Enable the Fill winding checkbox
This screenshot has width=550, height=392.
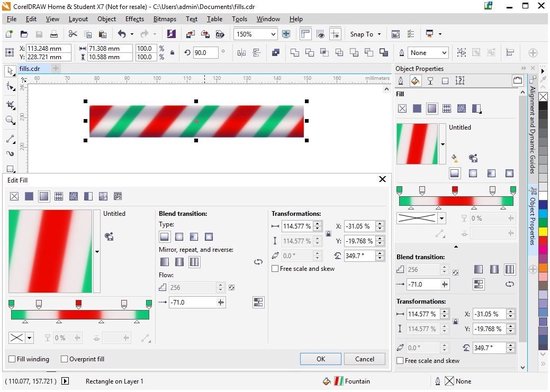tap(12, 359)
